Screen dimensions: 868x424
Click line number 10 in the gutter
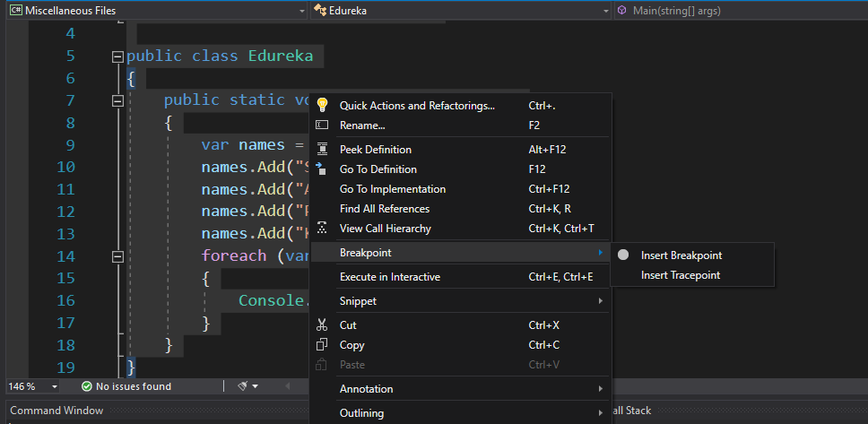[x=65, y=167]
